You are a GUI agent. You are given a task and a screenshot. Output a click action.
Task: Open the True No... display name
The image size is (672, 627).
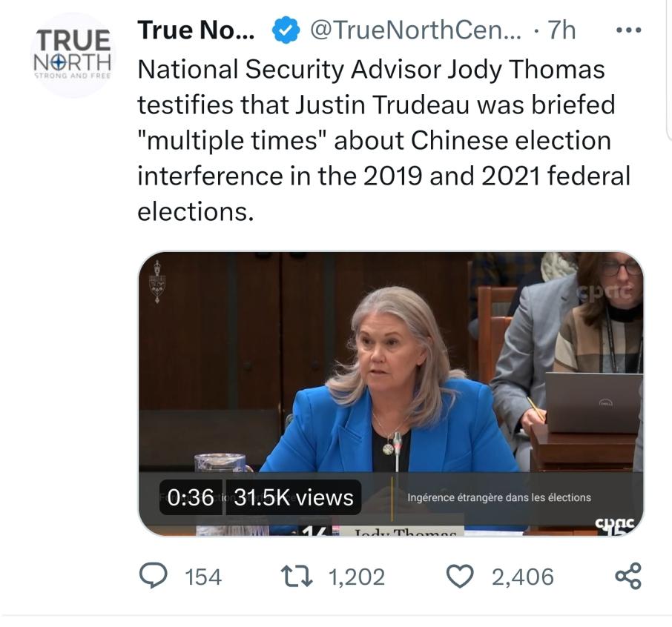click(x=197, y=30)
